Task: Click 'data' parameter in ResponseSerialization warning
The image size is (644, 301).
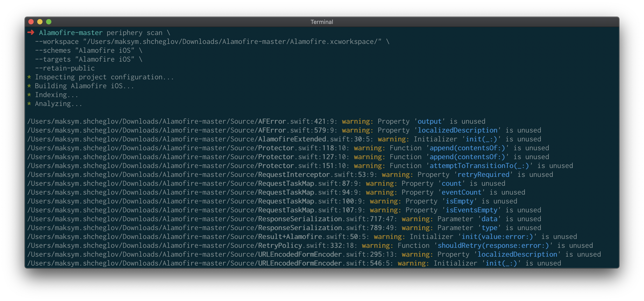Action: (489, 219)
